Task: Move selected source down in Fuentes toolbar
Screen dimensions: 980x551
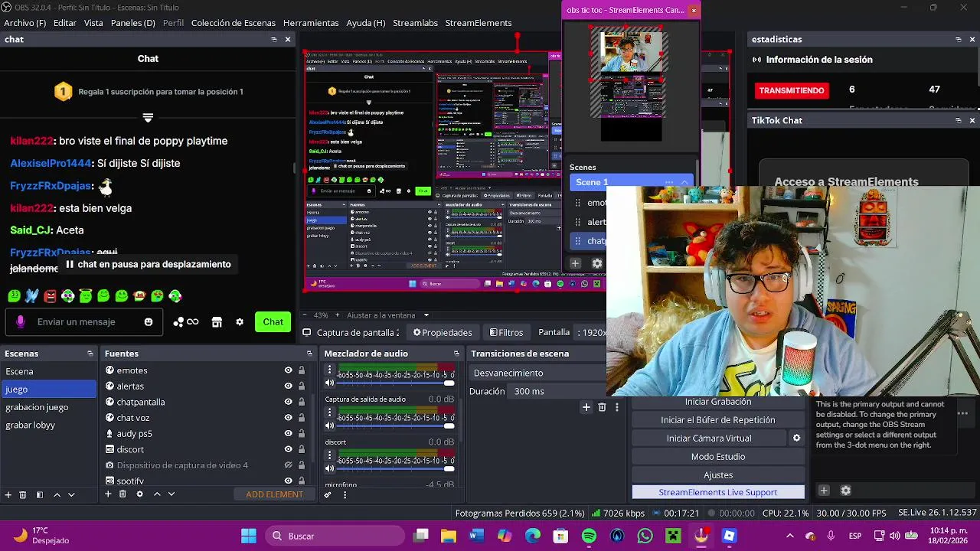Action: pyautogui.click(x=171, y=494)
